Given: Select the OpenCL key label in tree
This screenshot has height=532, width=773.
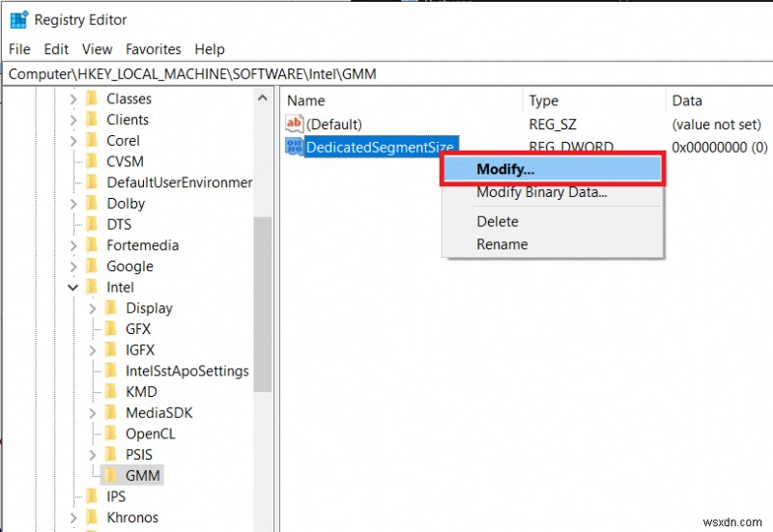Looking at the screenshot, I should click(151, 434).
